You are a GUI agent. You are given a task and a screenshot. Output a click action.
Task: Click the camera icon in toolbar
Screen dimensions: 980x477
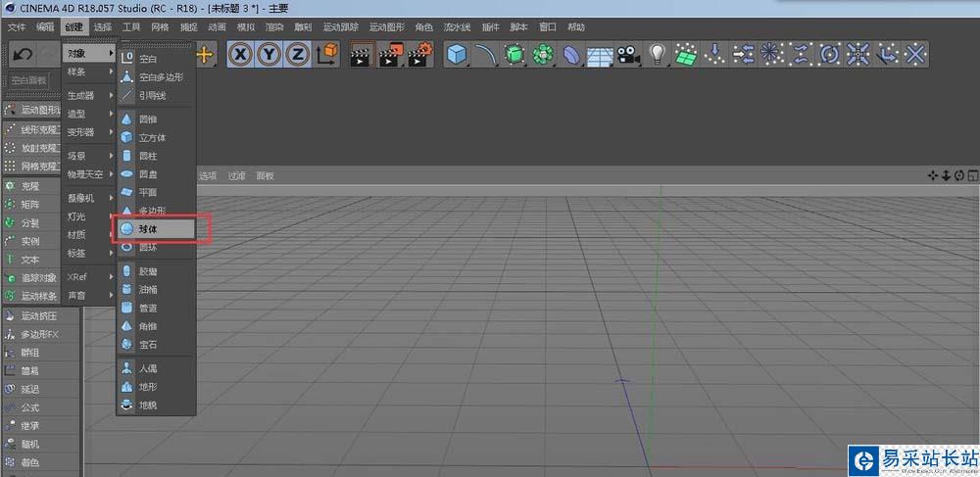[x=629, y=55]
